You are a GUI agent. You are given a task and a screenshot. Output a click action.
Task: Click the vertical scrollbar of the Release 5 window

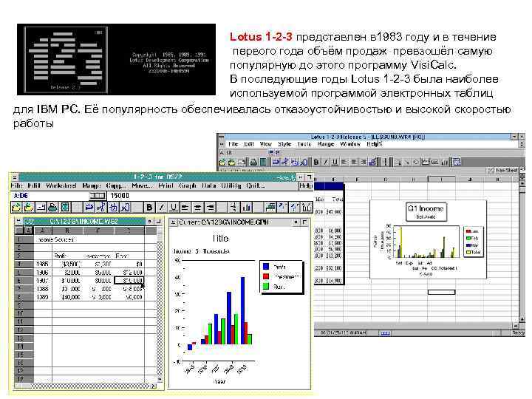coord(522,250)
